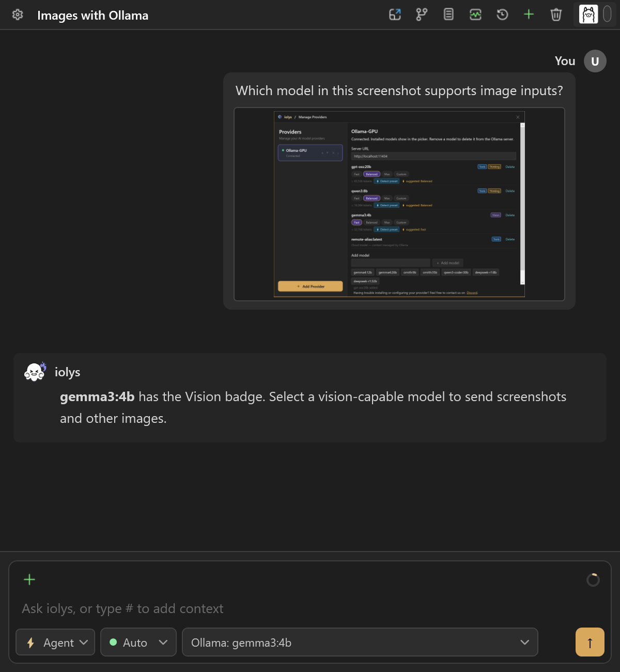Screen dimensions: 620x672
Task: Open the document notes icon in header
Action: (x=448, y=14)
